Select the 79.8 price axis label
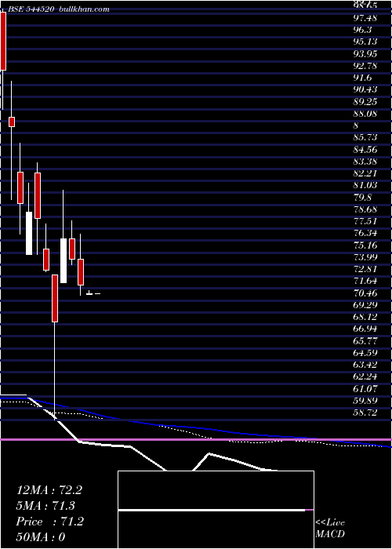Viewport: 392px width, 549px height. [x=362, y=198]
